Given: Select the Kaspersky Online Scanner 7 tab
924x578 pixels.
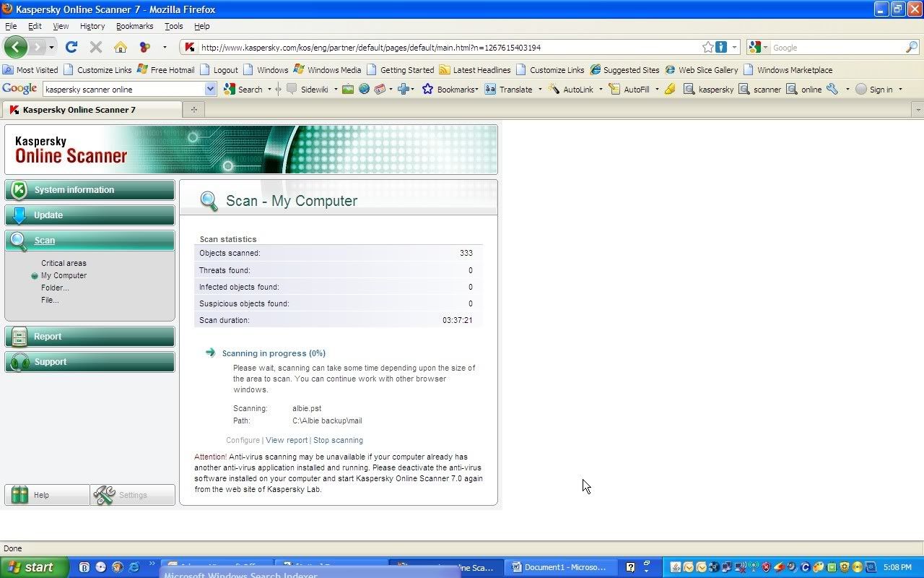Looking at the screenshot, I should point(92,110).
